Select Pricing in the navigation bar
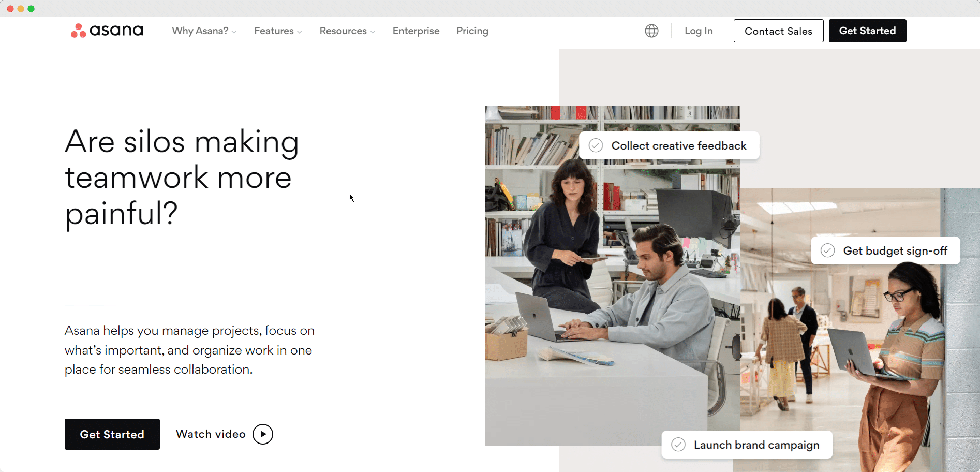Viewport: 980px width, 472px height. 472,31
